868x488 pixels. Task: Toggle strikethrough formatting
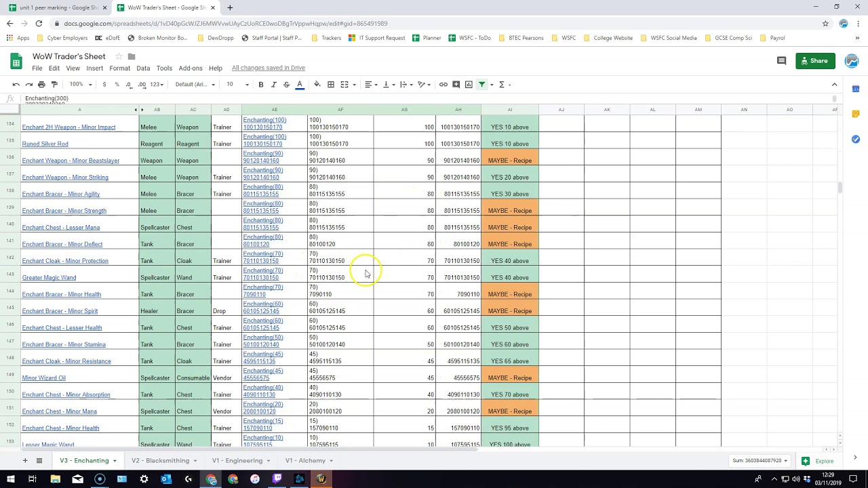tap(286, 85)
